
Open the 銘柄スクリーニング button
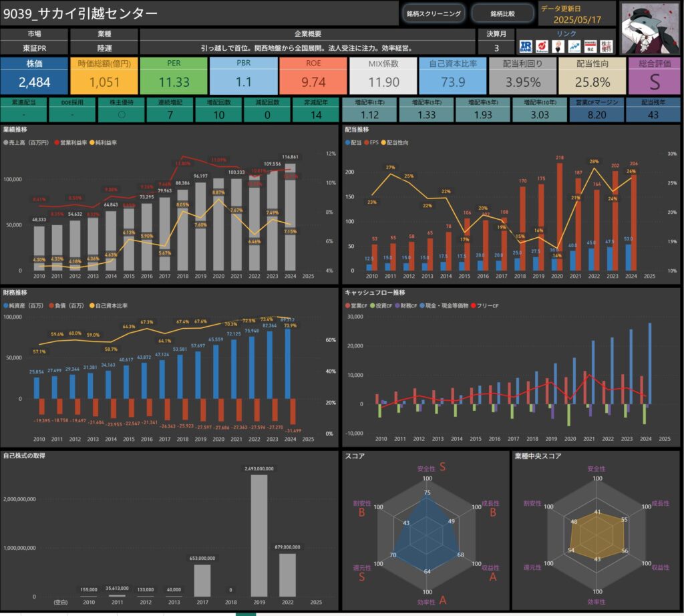point(433,13)
